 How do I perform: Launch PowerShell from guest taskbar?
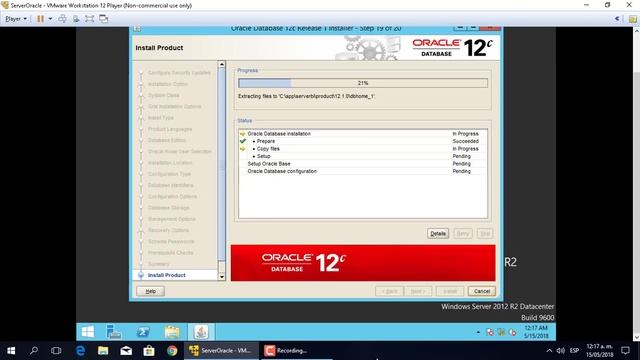coord(143,332)
